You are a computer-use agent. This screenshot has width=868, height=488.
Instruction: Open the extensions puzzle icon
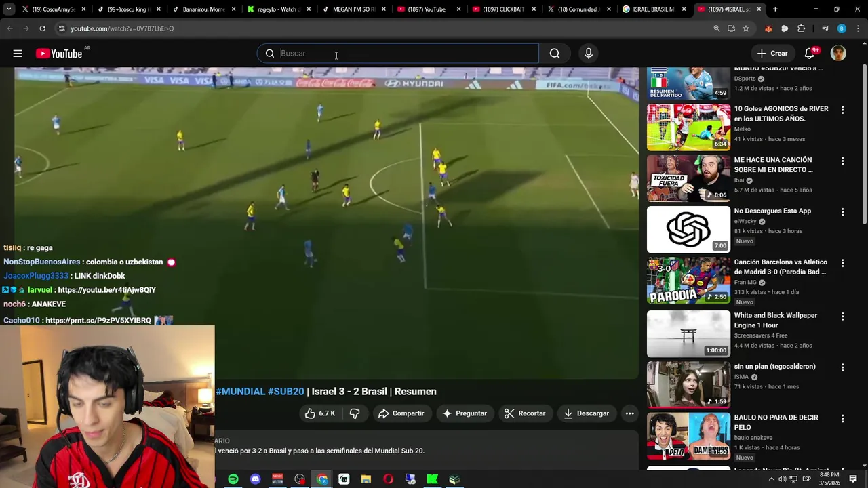[802, 28]
